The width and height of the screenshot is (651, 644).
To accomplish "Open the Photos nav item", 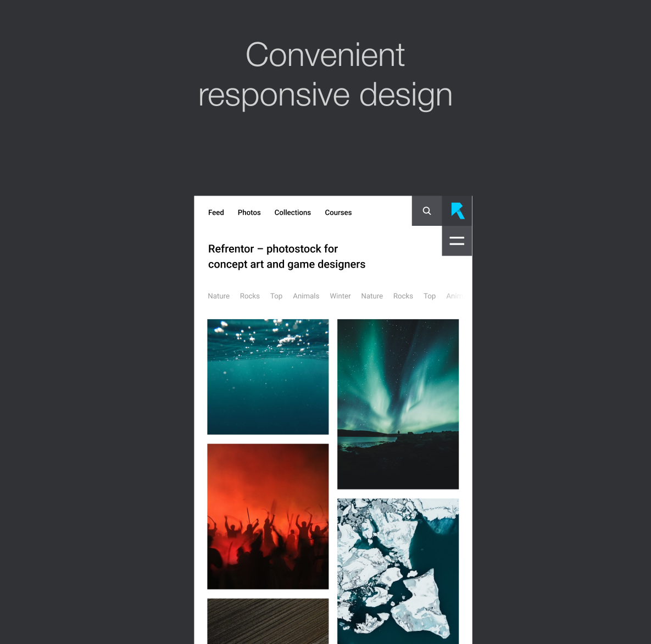I will coord(249,213).
